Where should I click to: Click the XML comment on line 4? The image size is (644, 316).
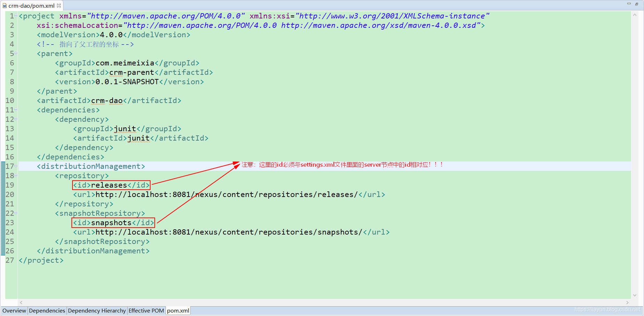click(85, 44)
